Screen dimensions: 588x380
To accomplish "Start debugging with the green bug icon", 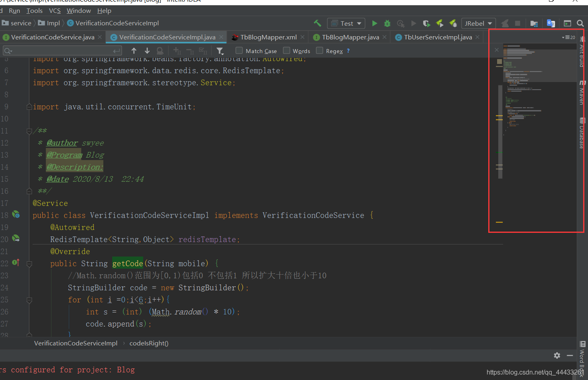I will tap(387, 23).
